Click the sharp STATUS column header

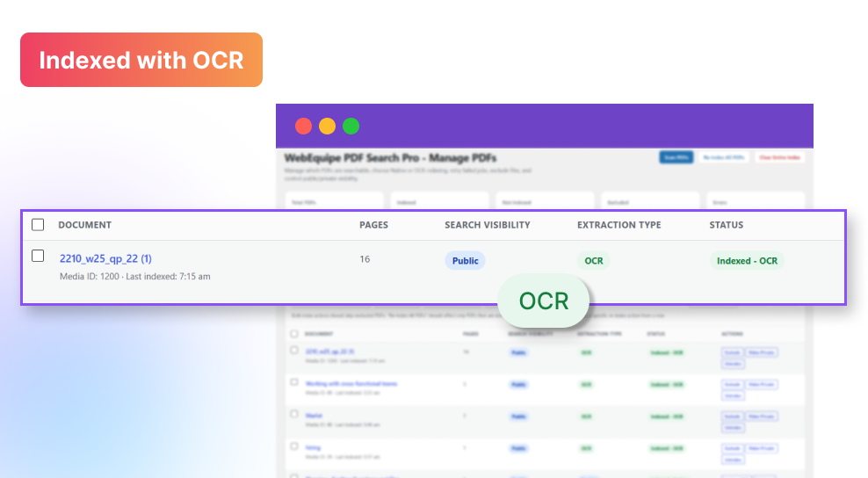(x=727, y=225)
